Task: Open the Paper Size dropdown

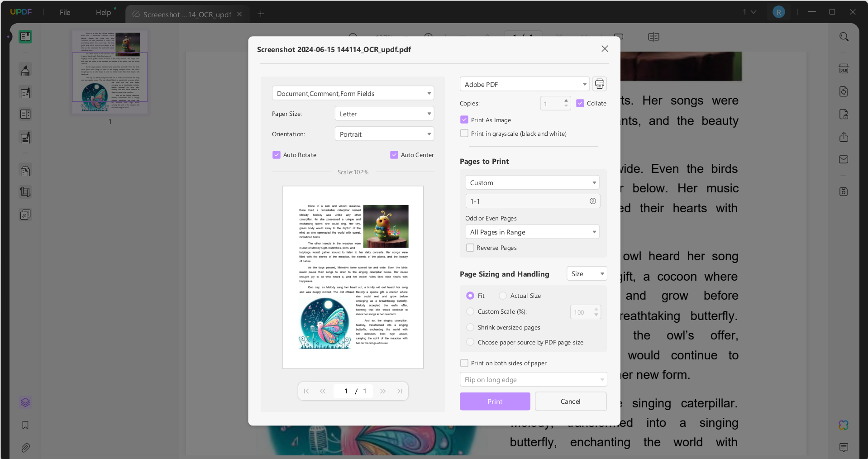Action: (384, 113)
